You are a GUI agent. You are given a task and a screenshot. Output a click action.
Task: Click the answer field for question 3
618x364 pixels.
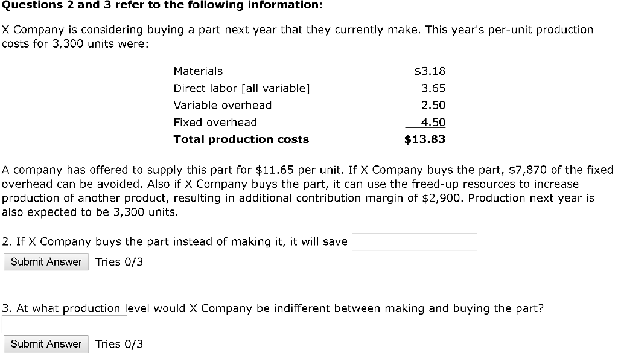tap(65, 324)
